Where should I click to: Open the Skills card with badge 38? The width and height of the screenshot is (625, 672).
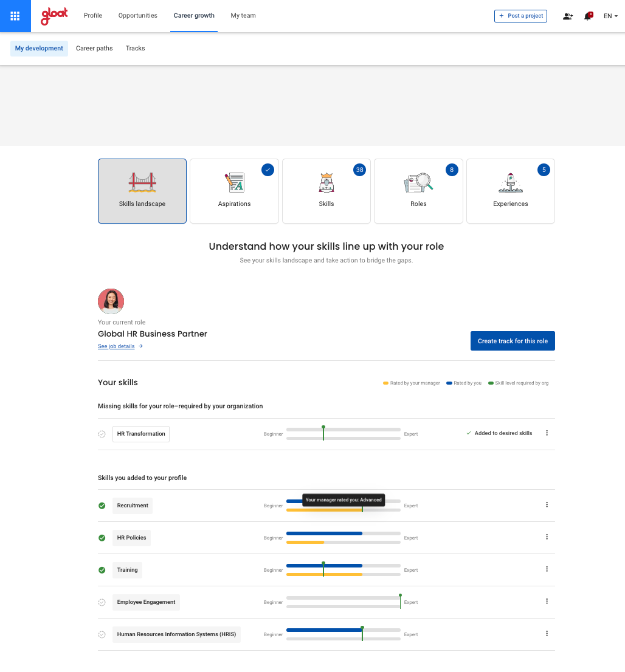pos(326,191)
